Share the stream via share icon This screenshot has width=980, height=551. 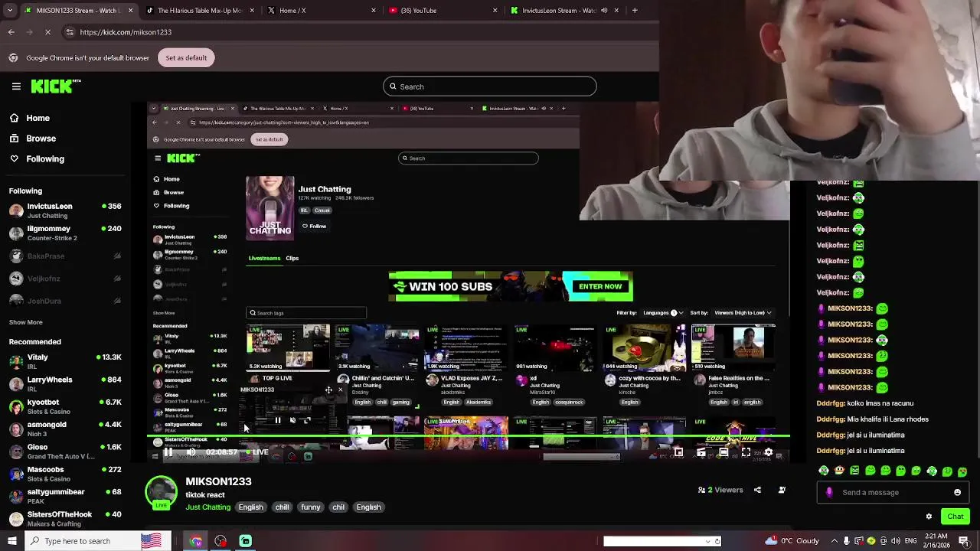coord(757,490)
